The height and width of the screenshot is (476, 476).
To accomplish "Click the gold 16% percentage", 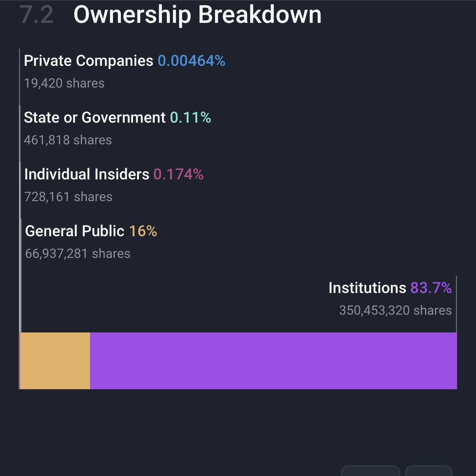I will (143, 231).
